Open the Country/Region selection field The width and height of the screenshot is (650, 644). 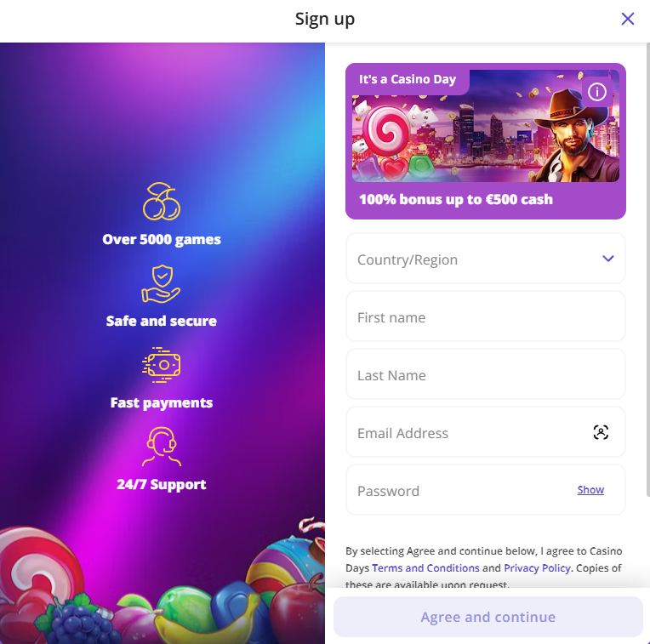pyautogui.click(x=486, y=258)
